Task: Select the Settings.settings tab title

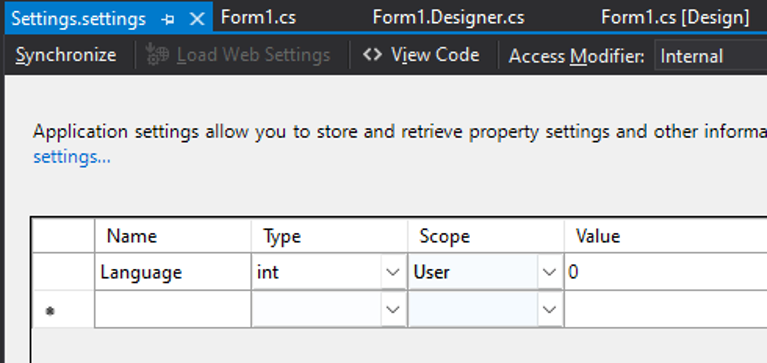Action: click(x=79, y=19)
